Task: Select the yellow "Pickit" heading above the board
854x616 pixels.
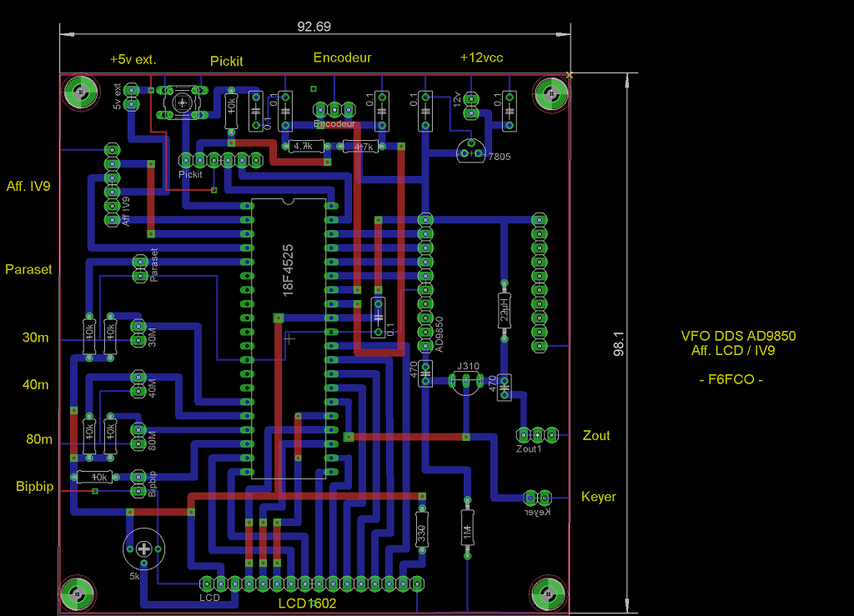Action: pos(227,61)
